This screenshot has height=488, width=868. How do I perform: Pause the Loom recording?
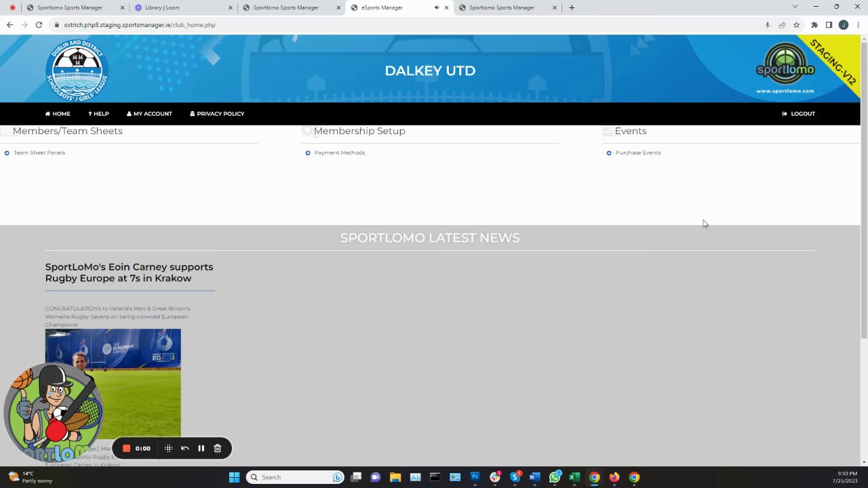click(x=201, y=448)
